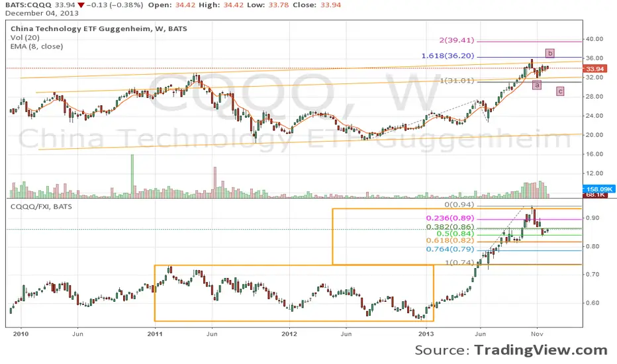Click the '2013' time axis label
Image resolution: width=617 pixels, height=364 pixels.
click(x=426, y=334)
